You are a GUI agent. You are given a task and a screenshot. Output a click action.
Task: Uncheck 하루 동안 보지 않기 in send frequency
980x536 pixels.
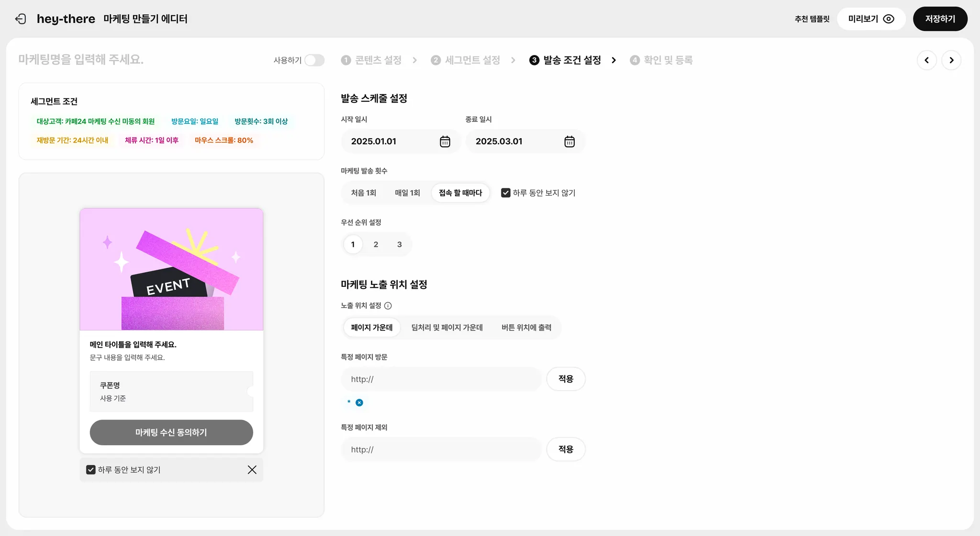click(505, 193)
